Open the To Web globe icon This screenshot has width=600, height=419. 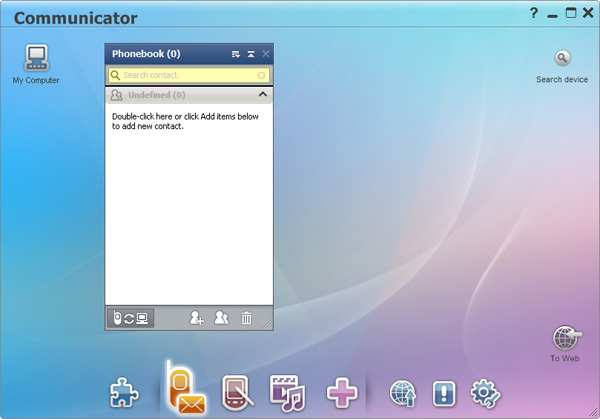(566, 338)
